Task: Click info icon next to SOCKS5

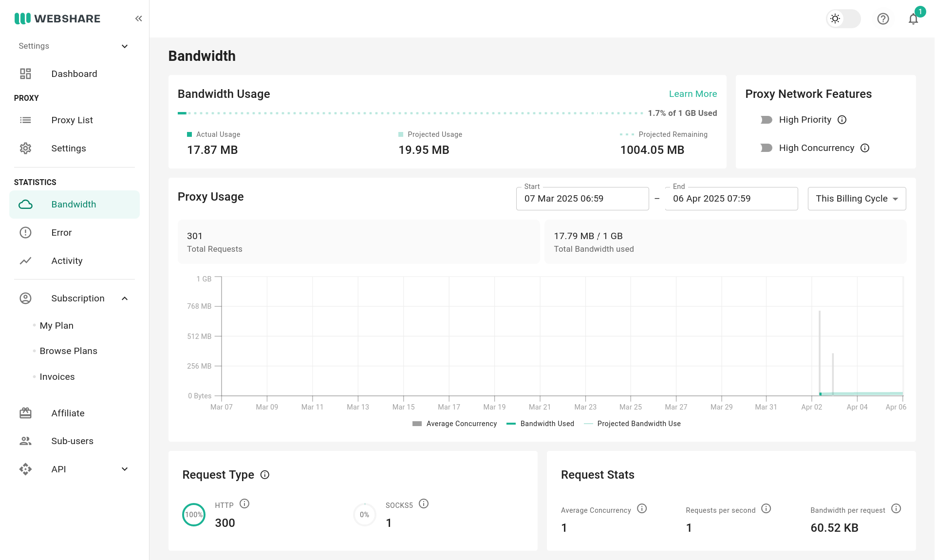Action: (x=424, y=504)
